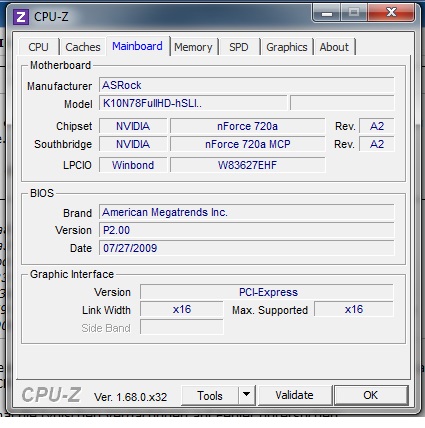Click the empty field next to Model
Viewport: 425px width, 428px height.
[342, 103]
